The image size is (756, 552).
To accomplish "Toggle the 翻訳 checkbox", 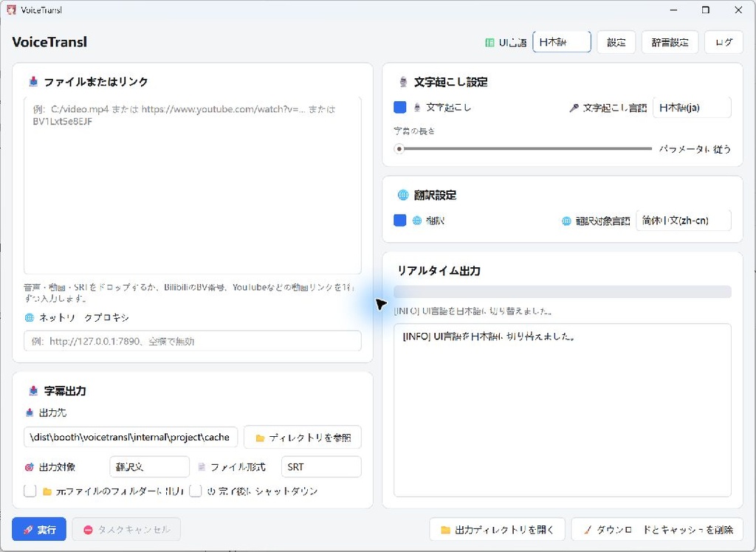I will (399, 221).
